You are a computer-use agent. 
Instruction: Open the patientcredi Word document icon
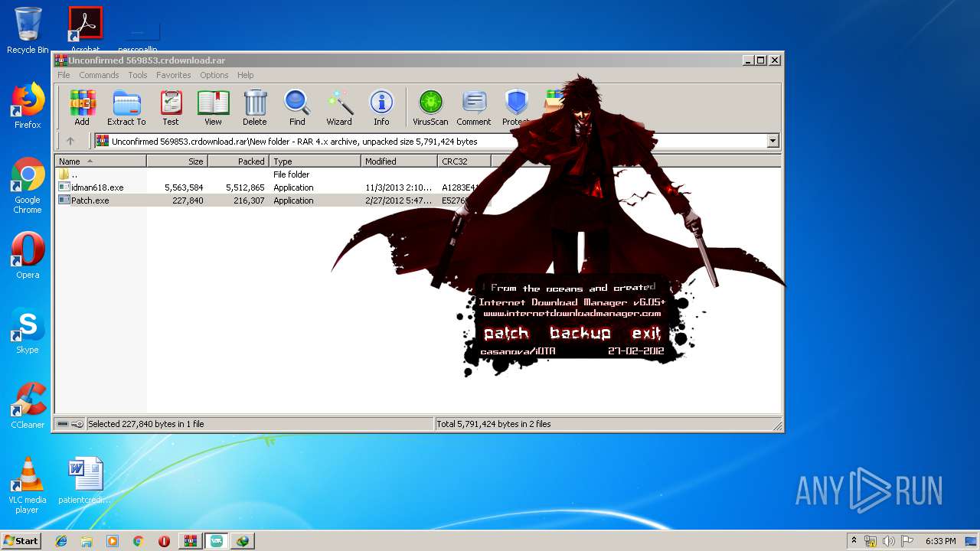click(85, 481)
